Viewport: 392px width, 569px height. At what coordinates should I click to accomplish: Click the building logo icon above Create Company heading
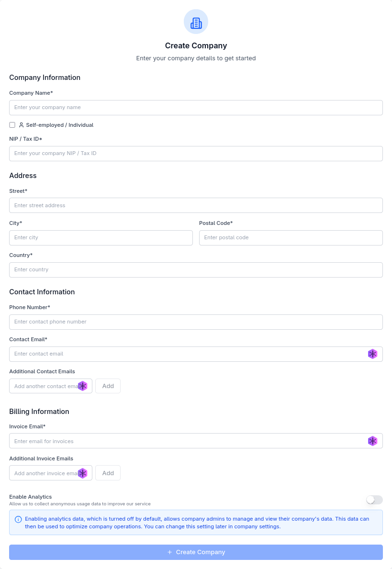[196, 22]
